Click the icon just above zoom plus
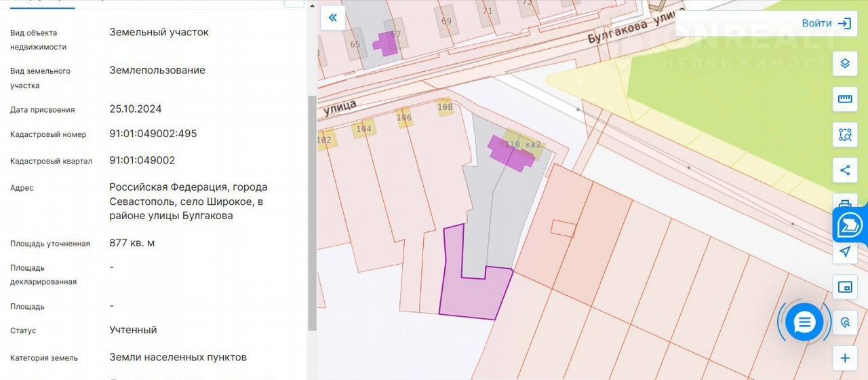 tap(845, 322)
